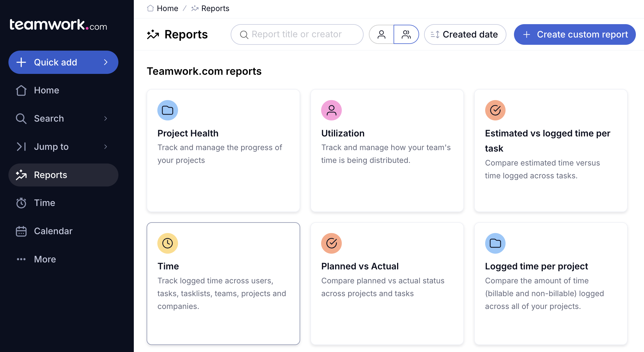Click Create custom report button
Screen dimensions: 644x352
574,34
